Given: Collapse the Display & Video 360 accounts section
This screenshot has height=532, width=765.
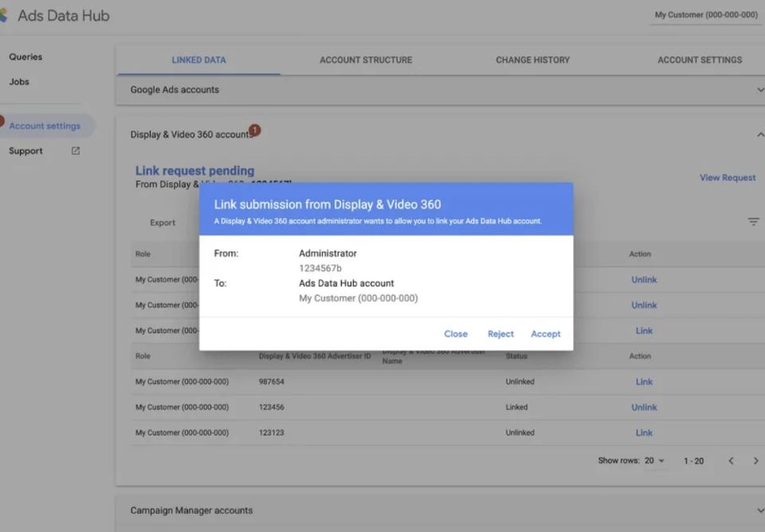Looking at the screenshot, I should pyautogui.click(x=760, y=135).
